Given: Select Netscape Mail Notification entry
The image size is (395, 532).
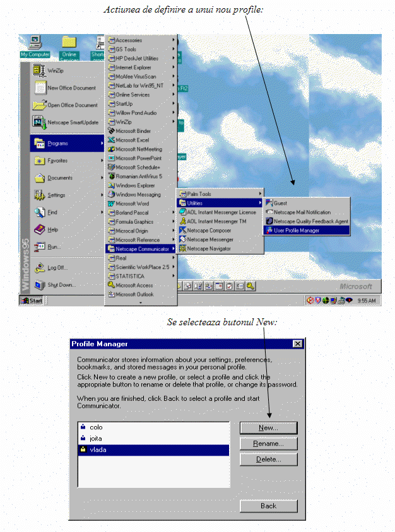Looking at the screenshot, I should click(x=307, y=212).
